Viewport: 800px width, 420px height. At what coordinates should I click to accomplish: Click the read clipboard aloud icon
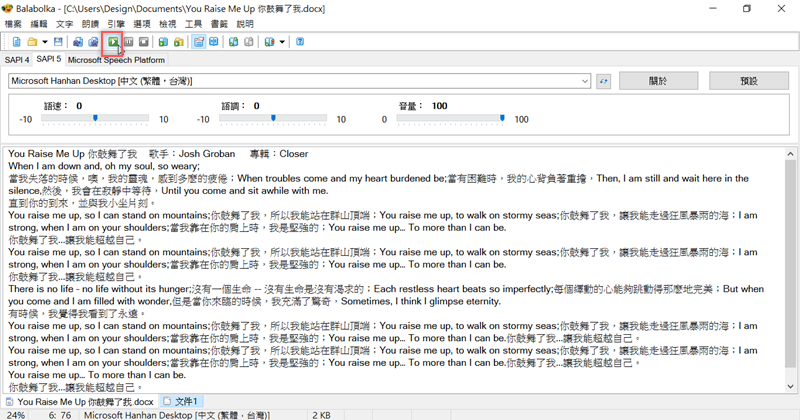coord(163,42)
